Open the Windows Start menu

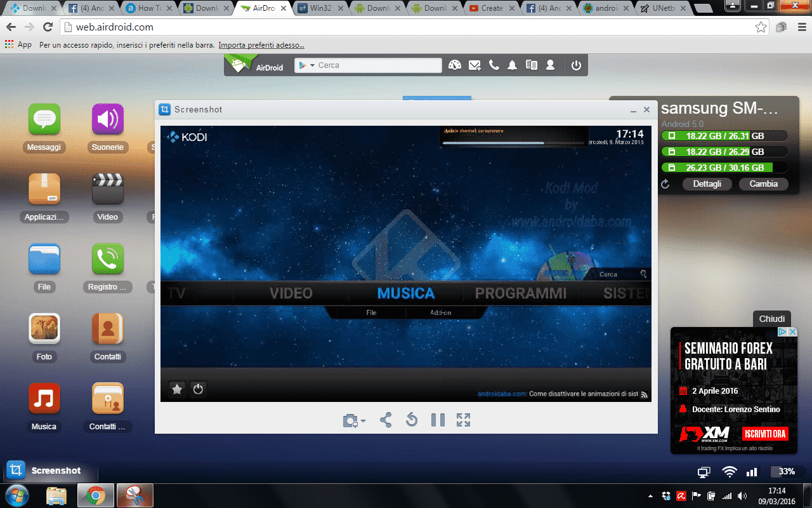[x=17, y=495]
